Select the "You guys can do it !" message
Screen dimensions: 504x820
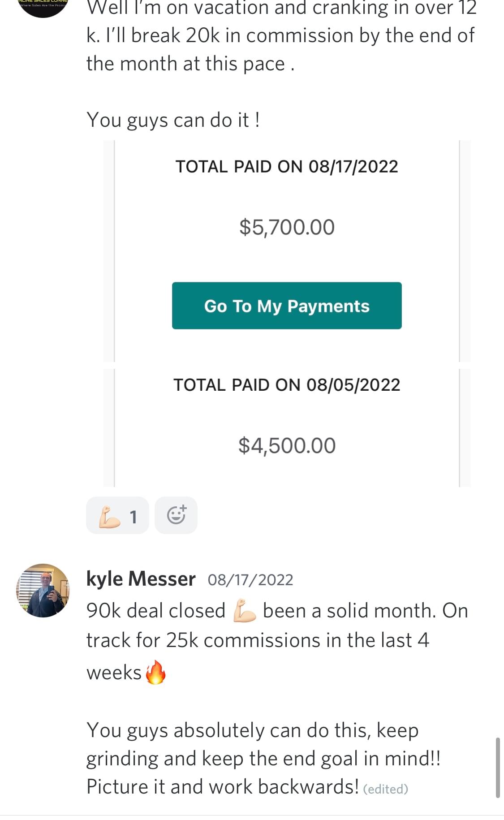click(173, 120)
